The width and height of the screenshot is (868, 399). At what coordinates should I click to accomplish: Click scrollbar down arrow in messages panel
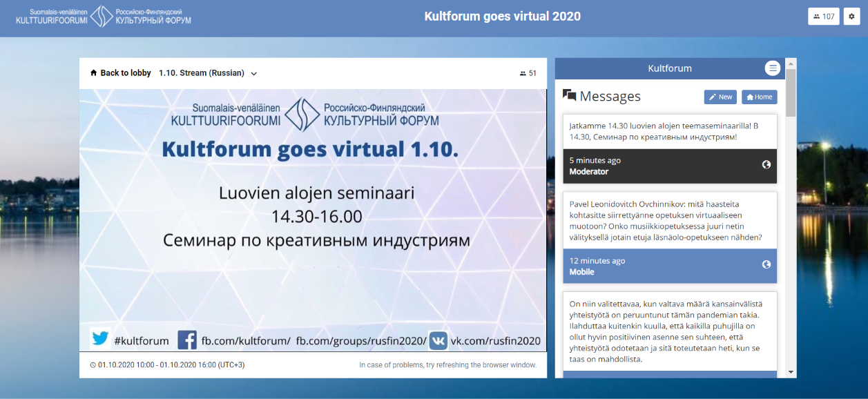(x=791, y=373)
